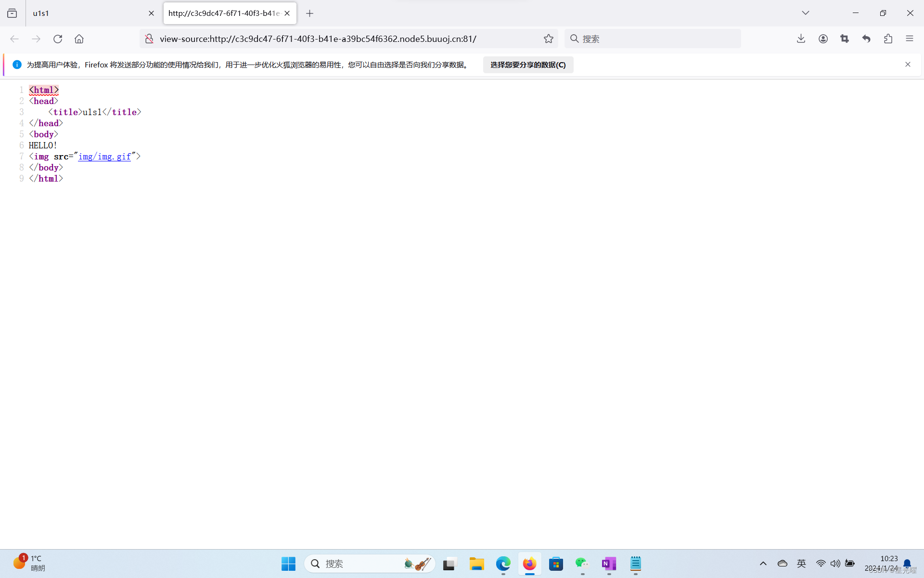The width and height of the screenshot is (924, 578).
Task: Click the page reload icon
Action: (58, 39)
